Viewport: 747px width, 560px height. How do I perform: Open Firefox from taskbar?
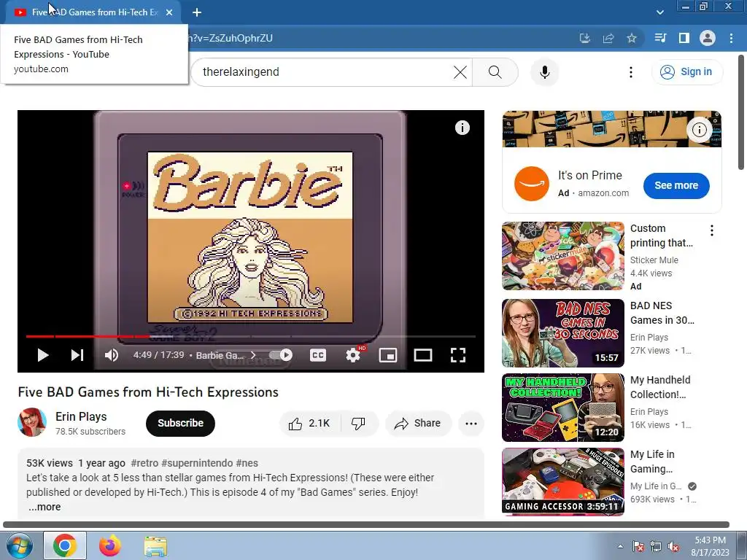tap(110, 545)
